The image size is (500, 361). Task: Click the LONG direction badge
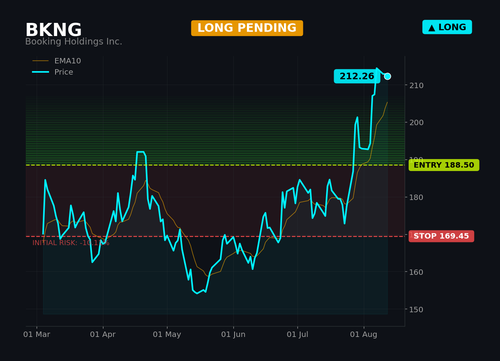point(447,27)
